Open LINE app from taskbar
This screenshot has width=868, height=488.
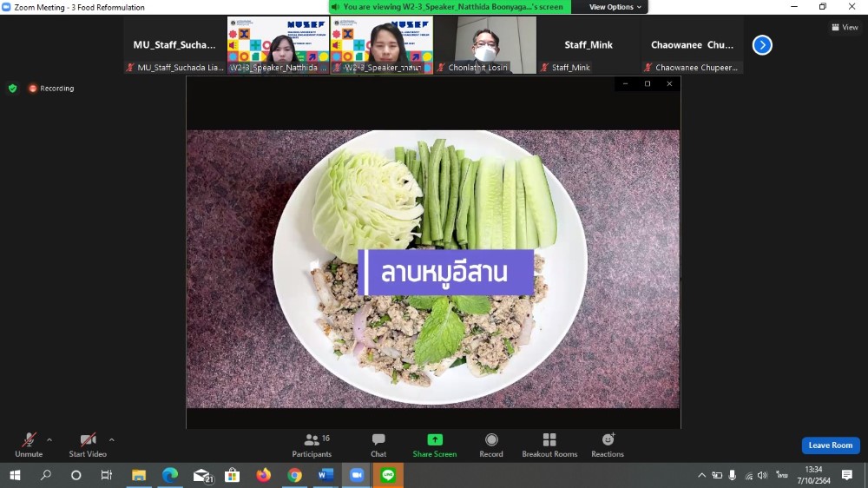click(x=388, y=475)
